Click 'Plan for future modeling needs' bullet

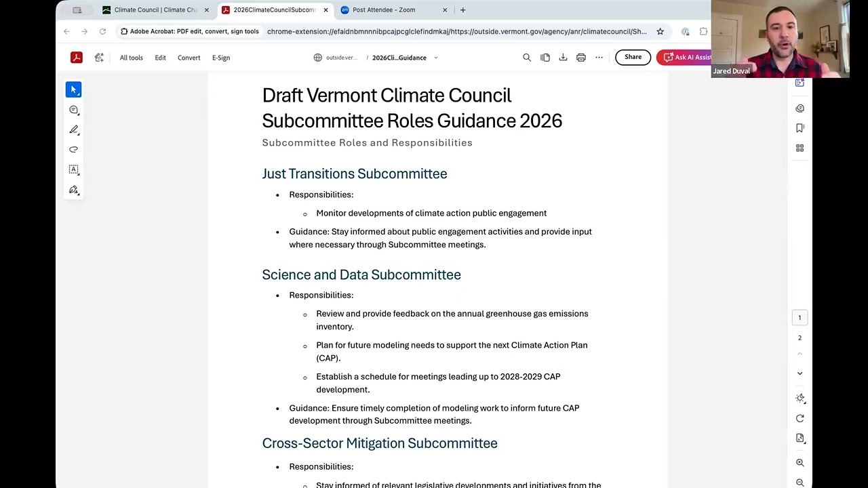click(x=452, y=351)
